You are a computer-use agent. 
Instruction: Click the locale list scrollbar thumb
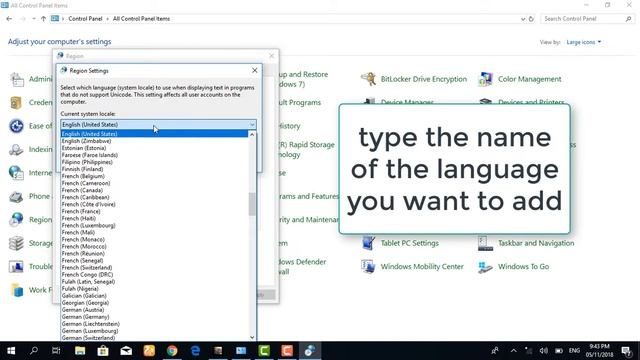click(252, 204)
